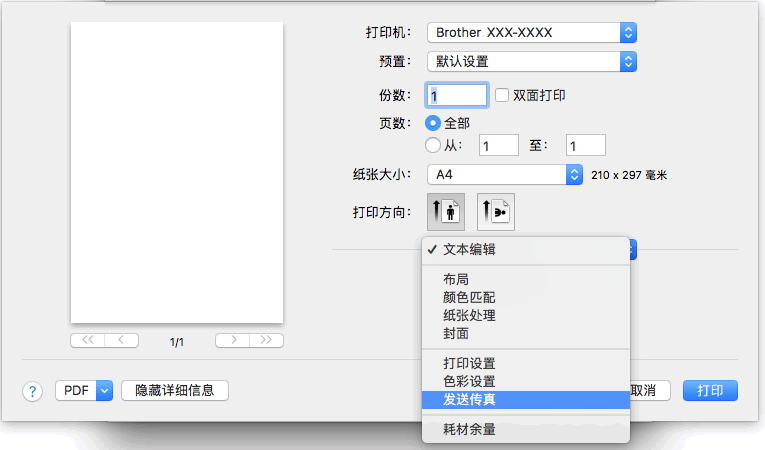The height and width of the screenshot is (450, 765).
Task: Click the 打印 button
Action: [710, 391]
